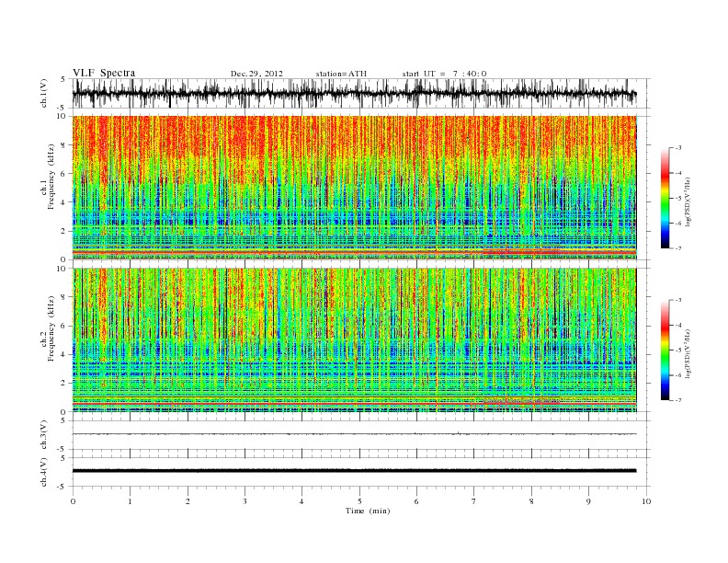The image size is (728, 563).
Task: Click the "Time (min)" axis label
Action: pyautogui.click(x=368, y=511)
